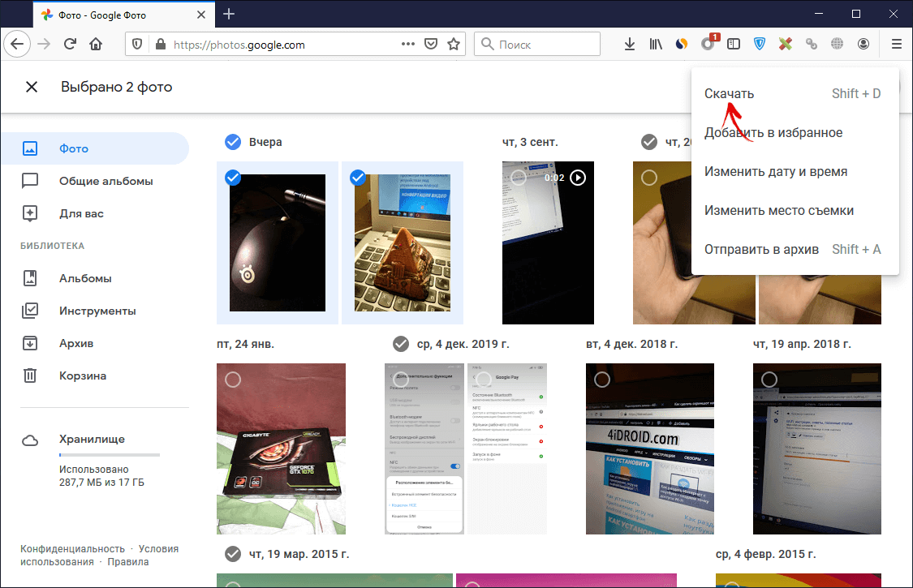913x588 pixels.
Task: Choose Скачать from the context menu
Action: click(x=729, y=93)
